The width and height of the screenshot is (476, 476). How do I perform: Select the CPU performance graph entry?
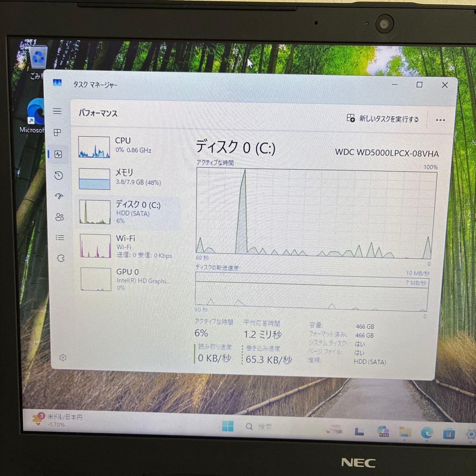pyautogui.click(x=123, y=145)
